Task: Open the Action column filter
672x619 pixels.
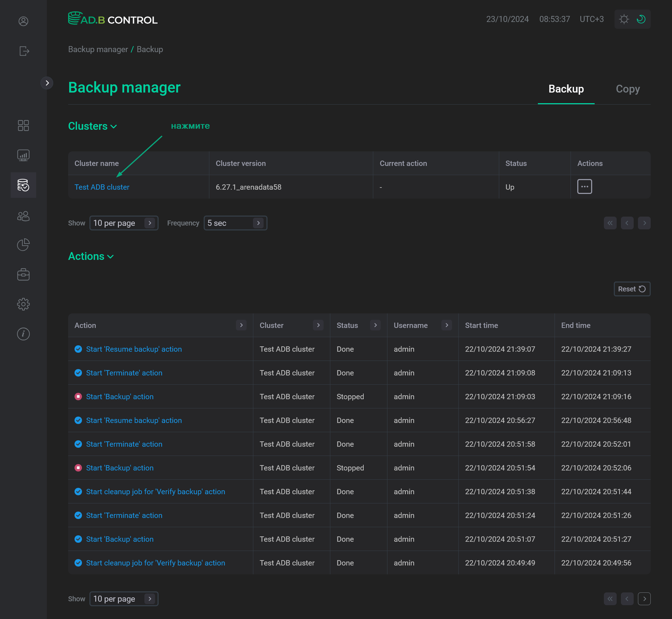Action: click(241, 325)
